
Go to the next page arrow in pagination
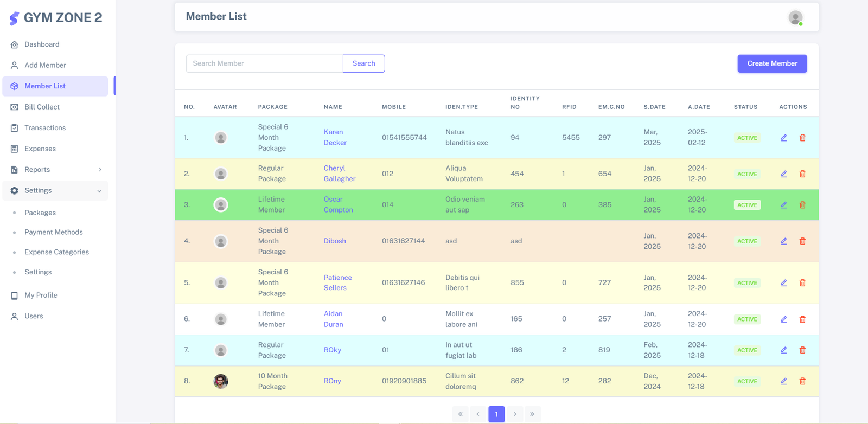515,414
